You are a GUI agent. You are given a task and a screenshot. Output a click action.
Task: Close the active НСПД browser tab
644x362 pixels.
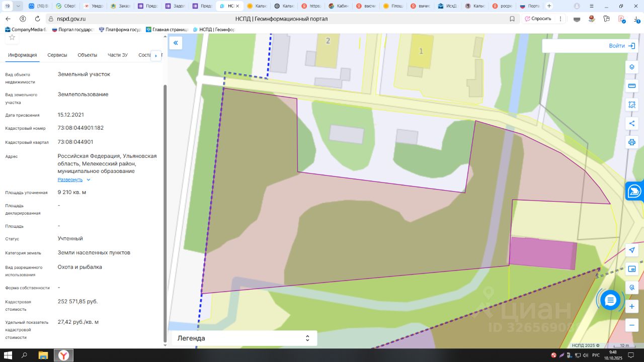click(x=237, y=6)
